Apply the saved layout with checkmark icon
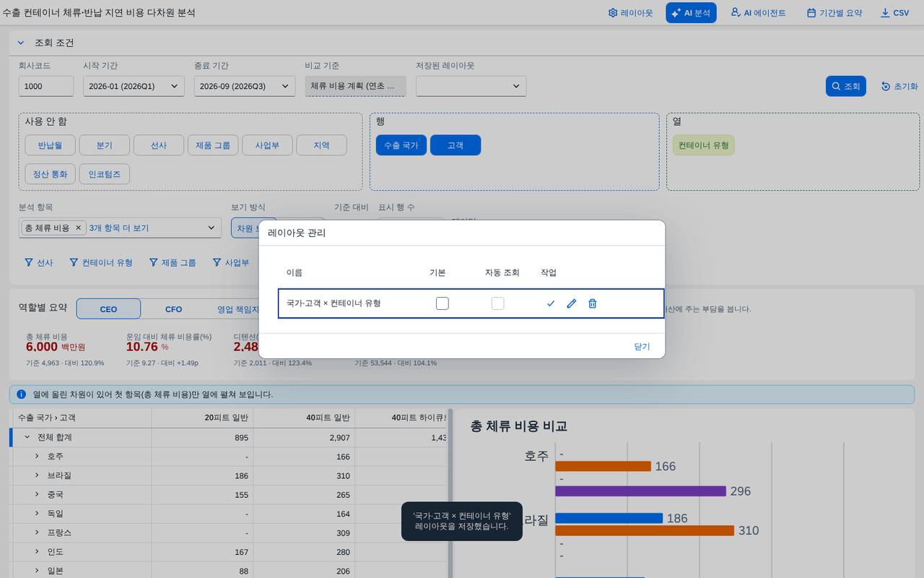The image size is (924, 578). point(551,303)
